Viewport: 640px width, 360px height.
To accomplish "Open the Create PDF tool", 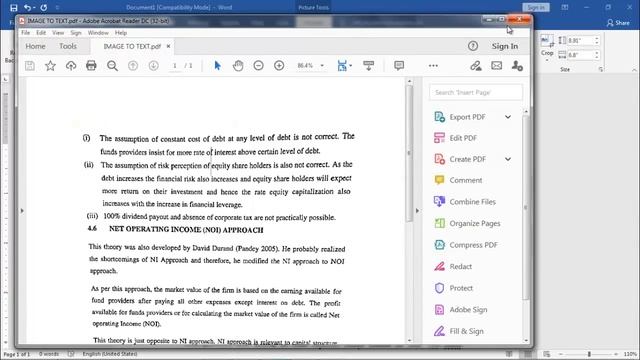I will click(468, 159).
